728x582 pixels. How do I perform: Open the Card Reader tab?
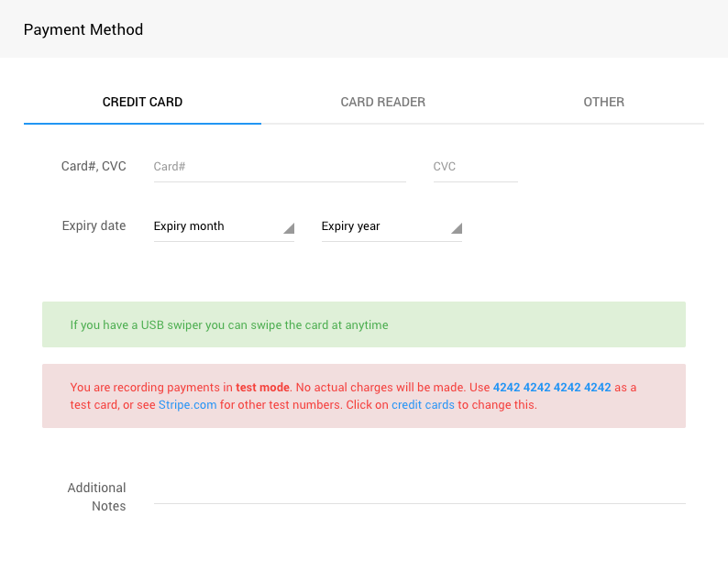coord(382,102)
